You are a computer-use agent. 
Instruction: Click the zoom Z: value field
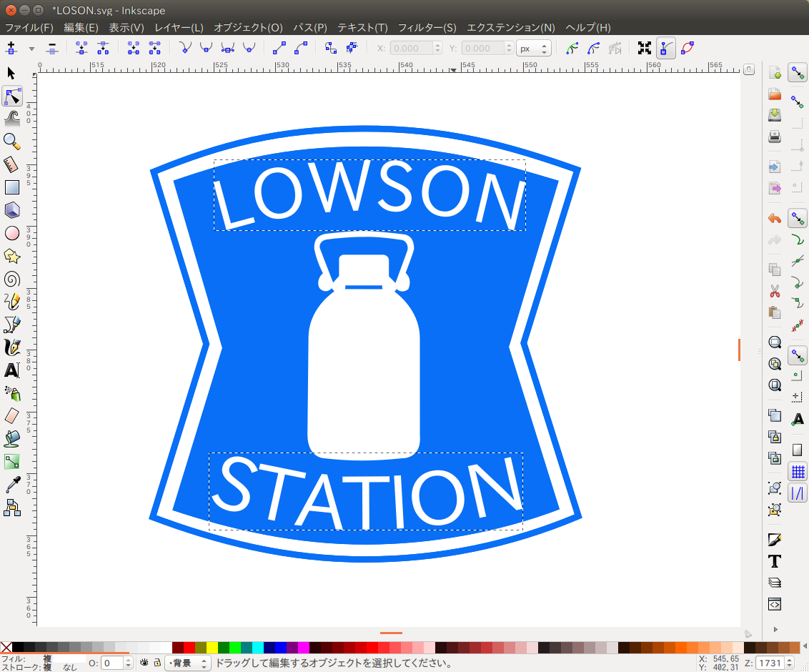point(770,663)
